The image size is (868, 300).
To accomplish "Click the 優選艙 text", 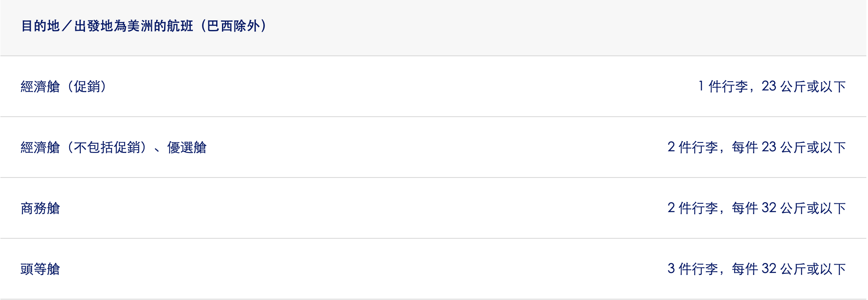I will (x=187, y=147).
